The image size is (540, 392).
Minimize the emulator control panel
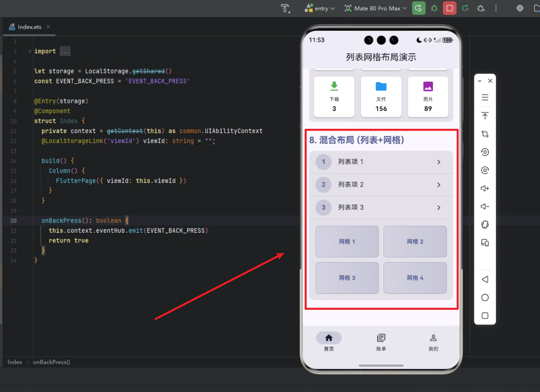click(480, 81)
